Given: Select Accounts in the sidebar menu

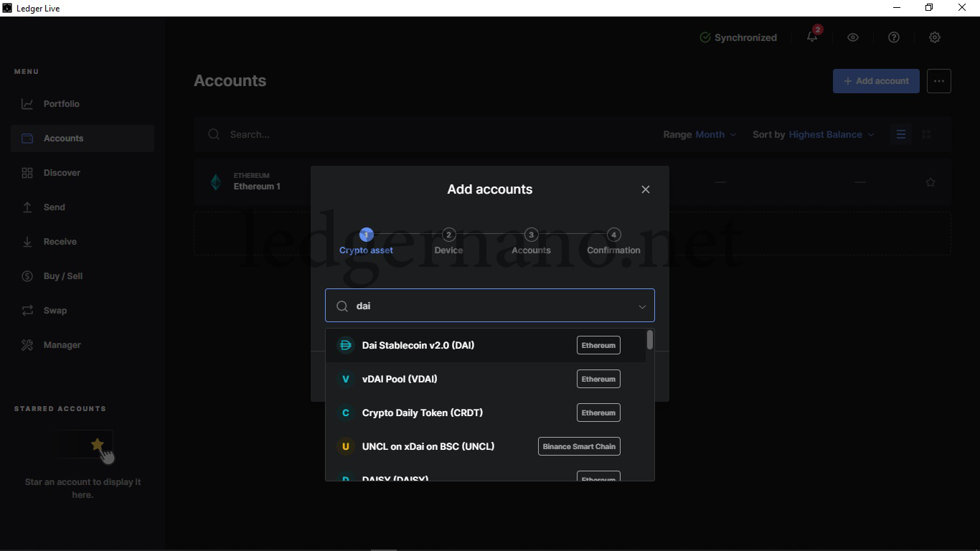Looking at the screenshot, I should tap(83, 138).
